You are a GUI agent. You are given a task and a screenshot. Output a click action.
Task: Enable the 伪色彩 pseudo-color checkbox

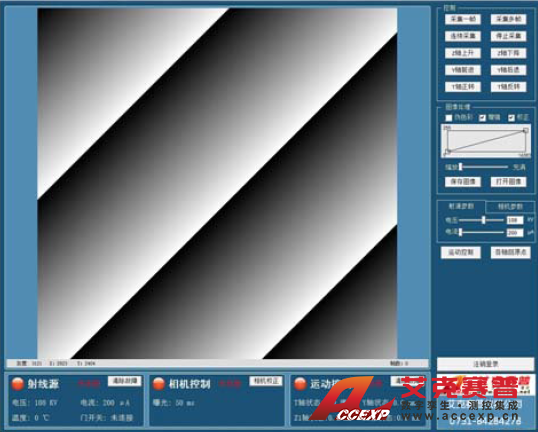[x=449, y=118]
